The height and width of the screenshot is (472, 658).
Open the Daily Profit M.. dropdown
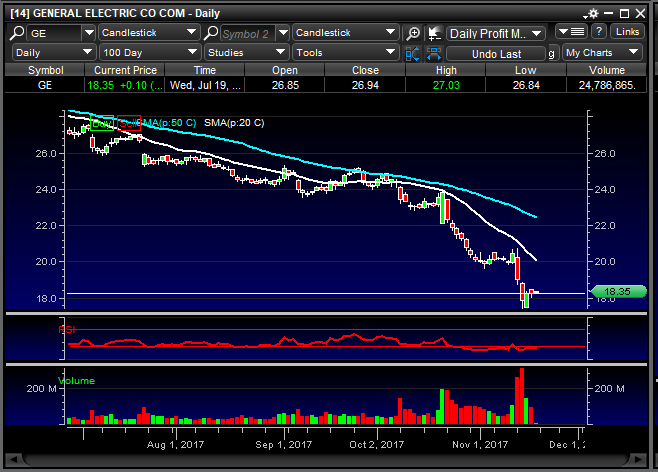pyautogui.click(x=496, y=34)
